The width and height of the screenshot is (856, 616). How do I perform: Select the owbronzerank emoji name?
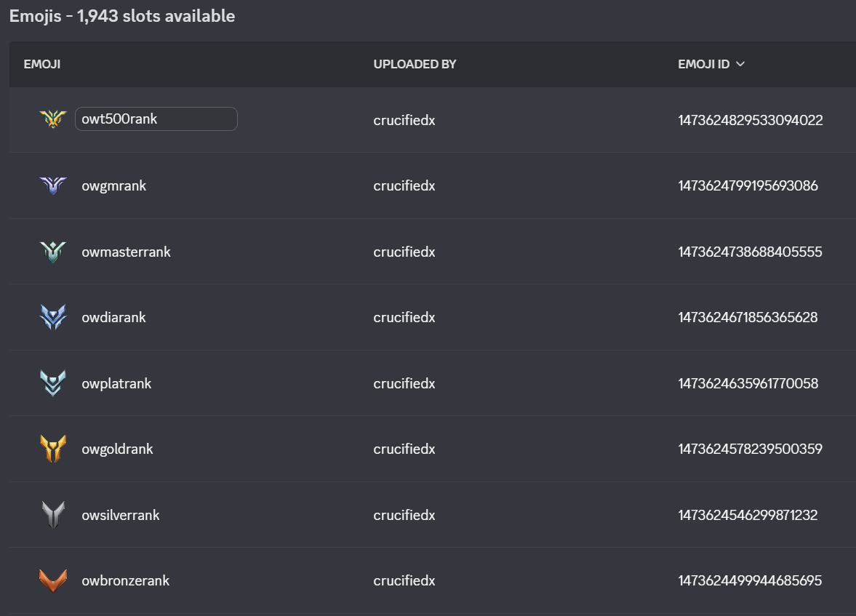(126, 580)
